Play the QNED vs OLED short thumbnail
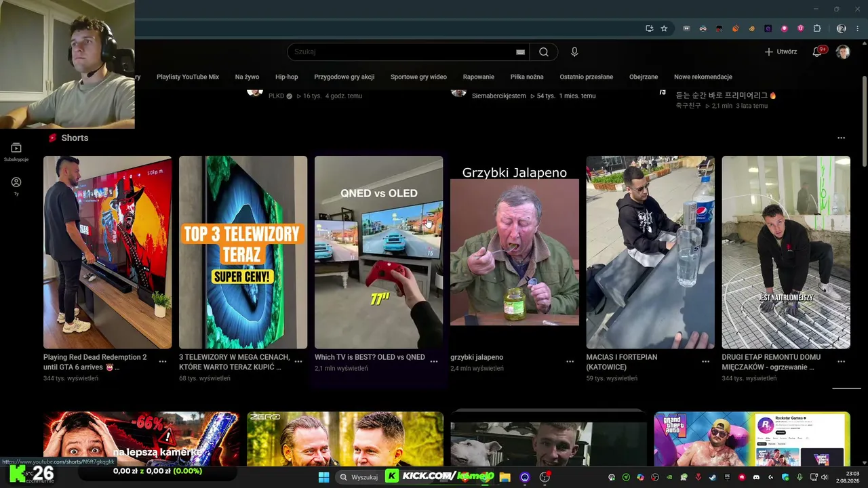Screen dimensions: 868x488 coord(378,252)
